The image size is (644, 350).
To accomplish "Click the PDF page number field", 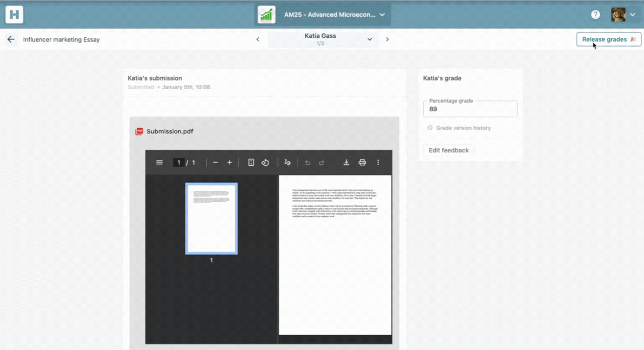I will tap(179, 163).
